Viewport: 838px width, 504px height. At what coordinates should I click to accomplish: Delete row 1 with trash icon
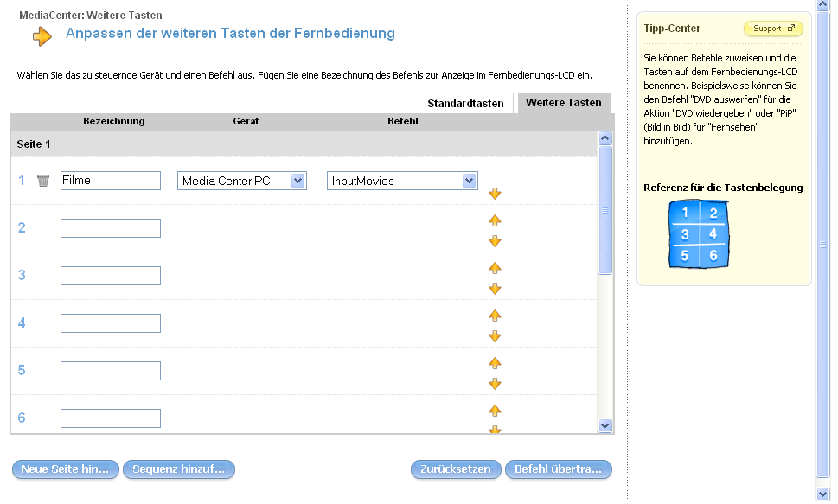(43, 181)
